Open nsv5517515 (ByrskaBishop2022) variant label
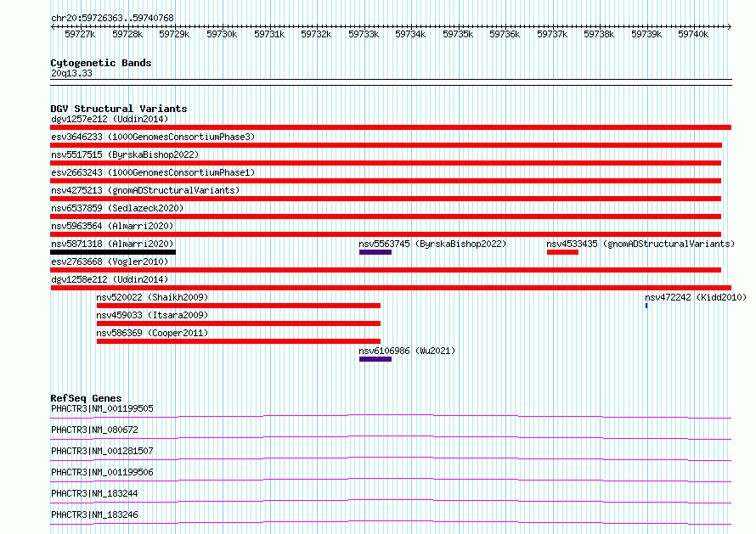 click(x=125, y=155)
